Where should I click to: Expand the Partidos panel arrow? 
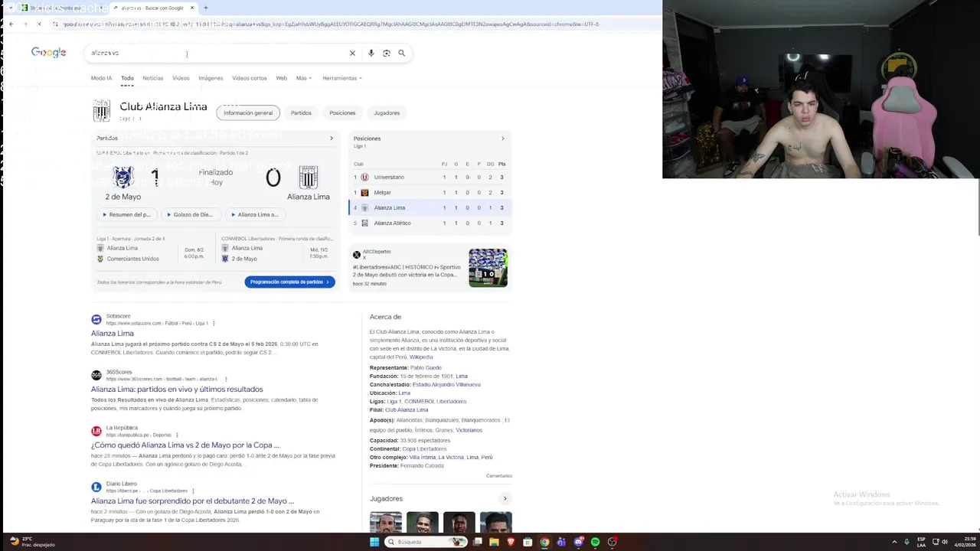(x=332, y=139)
